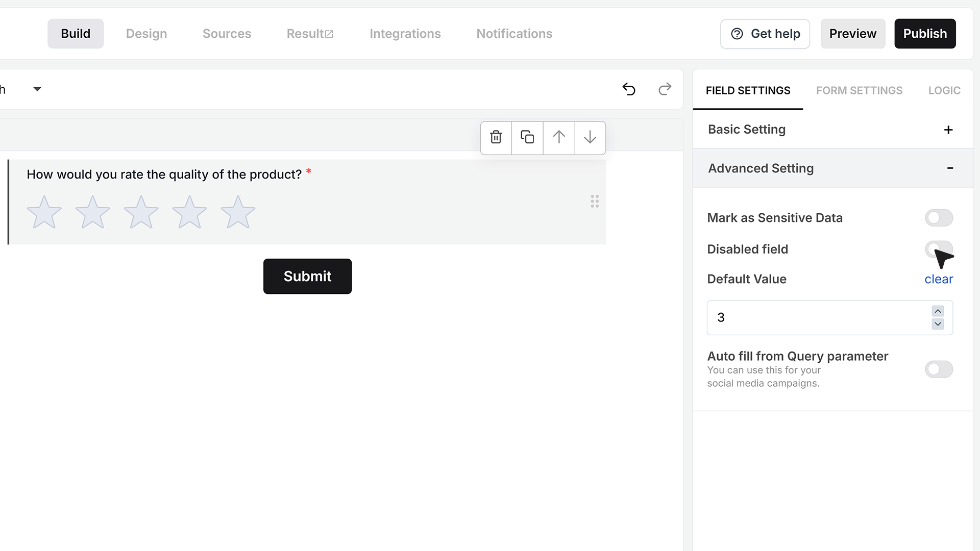Click the Publish button

[x=925, y=34]
